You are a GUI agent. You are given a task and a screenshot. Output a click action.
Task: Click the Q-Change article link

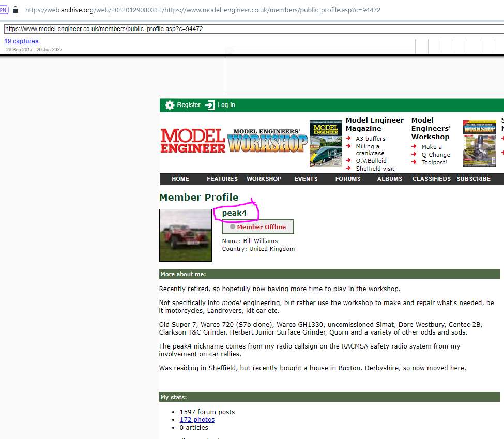pyautogui.click(x=436, y=155)
